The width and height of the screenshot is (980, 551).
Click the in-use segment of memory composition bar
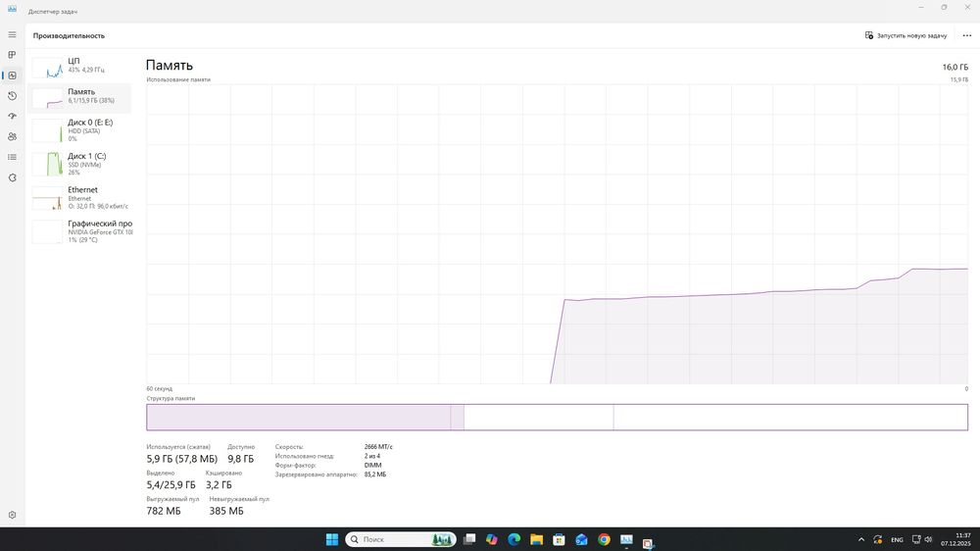coord(298,417)
